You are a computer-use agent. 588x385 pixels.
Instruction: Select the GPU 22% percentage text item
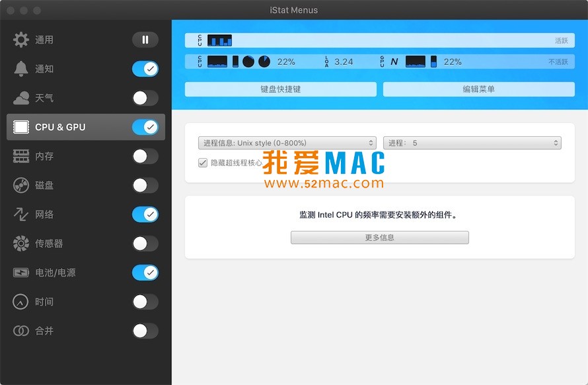click(453, 62)
